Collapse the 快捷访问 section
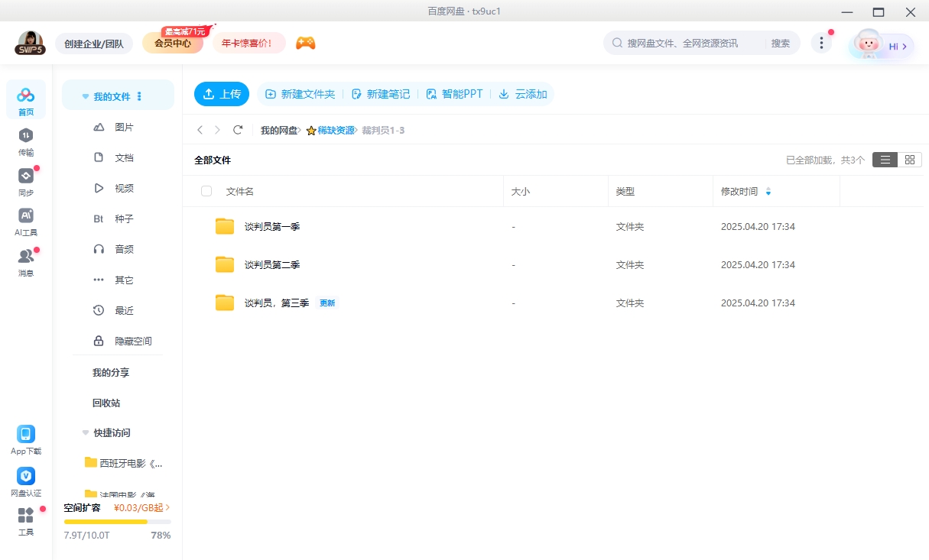This screenshot has height=560, width=929. point(85,432)
